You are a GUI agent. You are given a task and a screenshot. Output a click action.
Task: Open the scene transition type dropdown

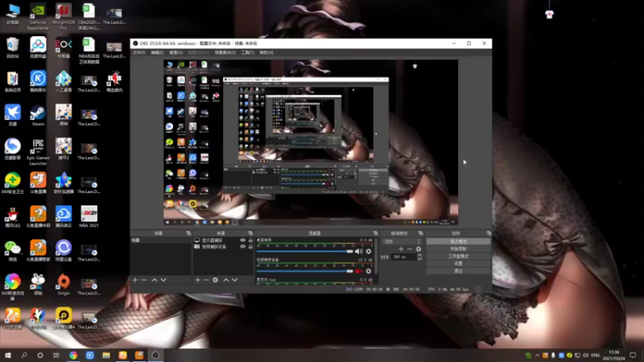coord(402,241)
